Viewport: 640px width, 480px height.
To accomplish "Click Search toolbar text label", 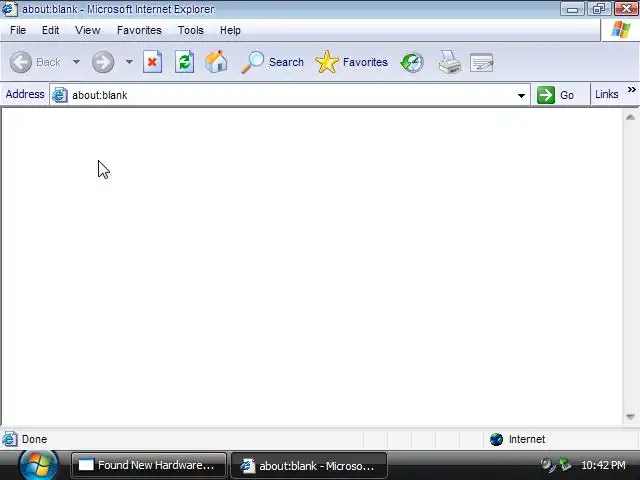I will coord(286,62).
